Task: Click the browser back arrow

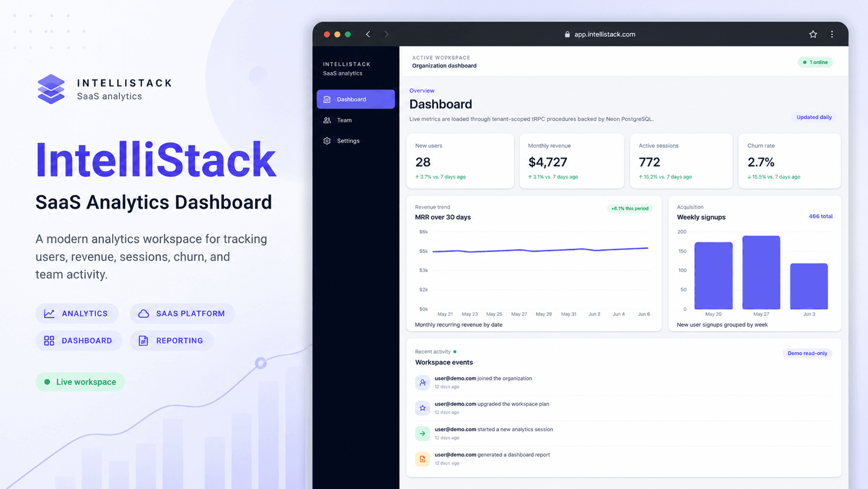Action: click(368, 34)
